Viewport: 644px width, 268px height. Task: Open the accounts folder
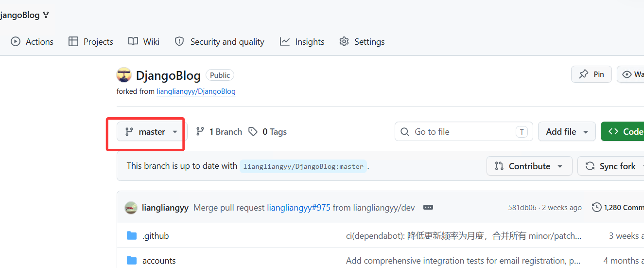[159, 261]
